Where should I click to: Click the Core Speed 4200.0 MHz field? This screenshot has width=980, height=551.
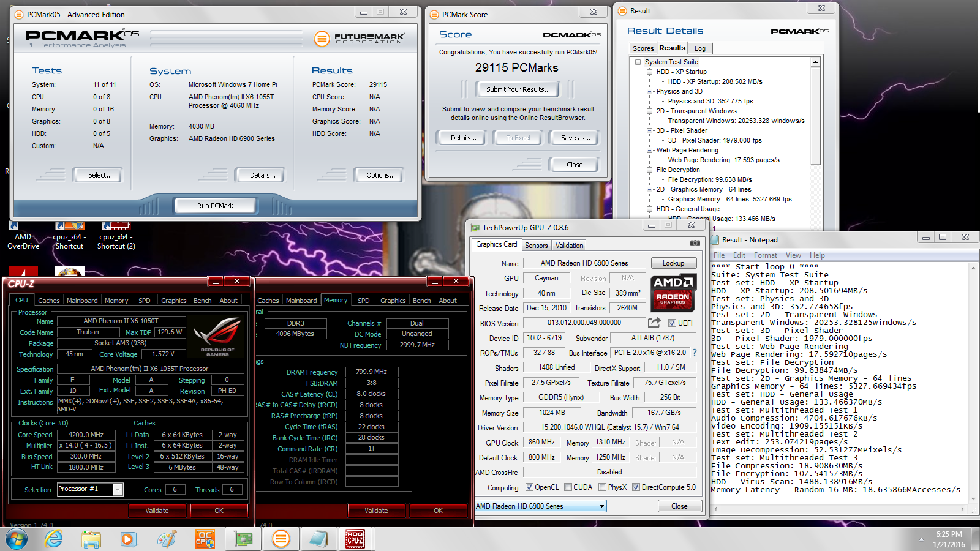pyautogui.click(x=86, y=435)
